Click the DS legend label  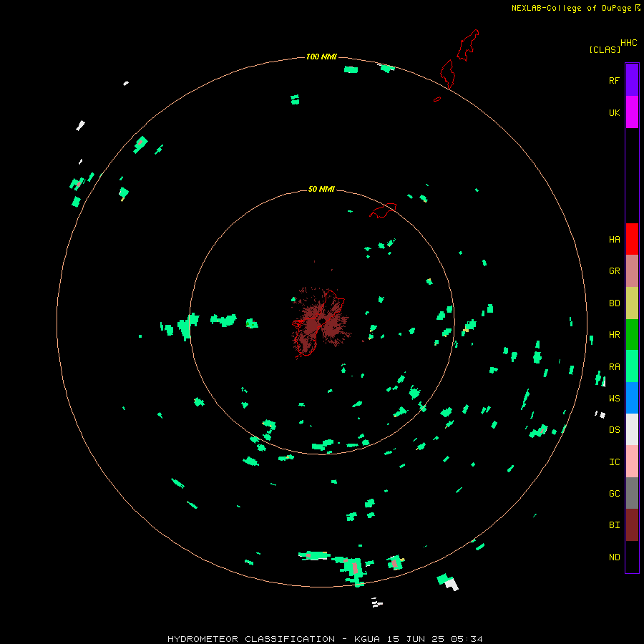pyautogui.click(x=614, y=429)
